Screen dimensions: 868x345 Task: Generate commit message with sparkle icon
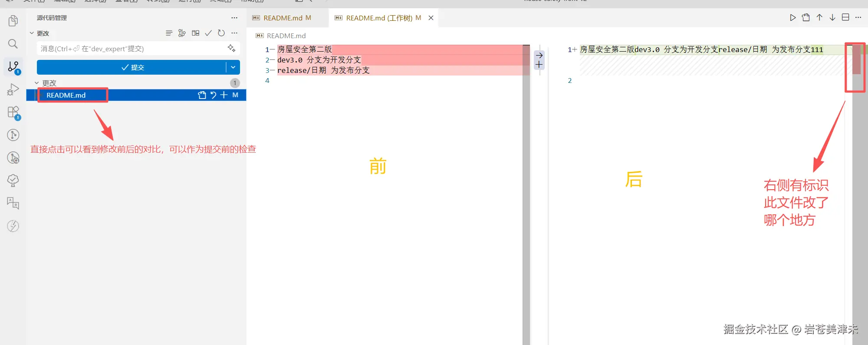click(232, 48)
